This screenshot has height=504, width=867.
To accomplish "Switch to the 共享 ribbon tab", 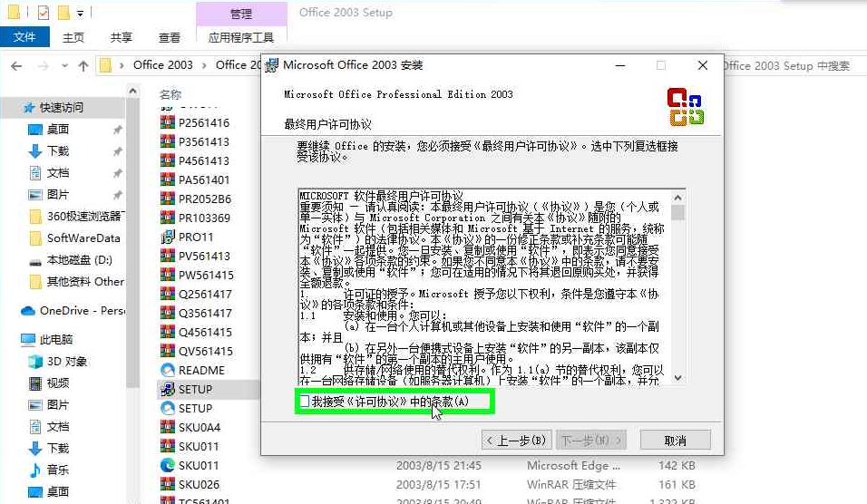I will coord(122,37).
